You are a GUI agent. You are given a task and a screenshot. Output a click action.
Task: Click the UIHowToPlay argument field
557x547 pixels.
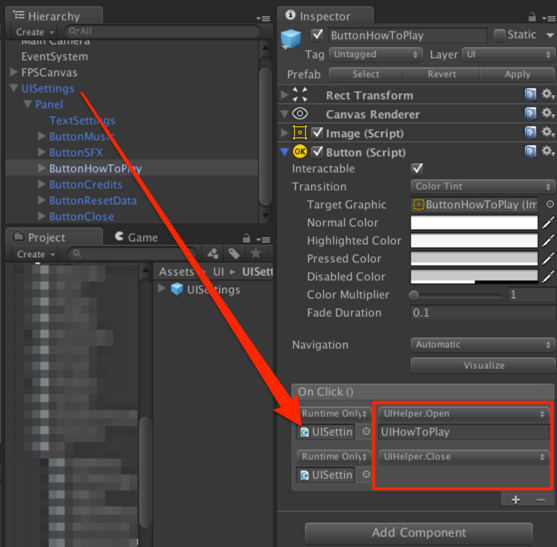click(x=464, y=432)
